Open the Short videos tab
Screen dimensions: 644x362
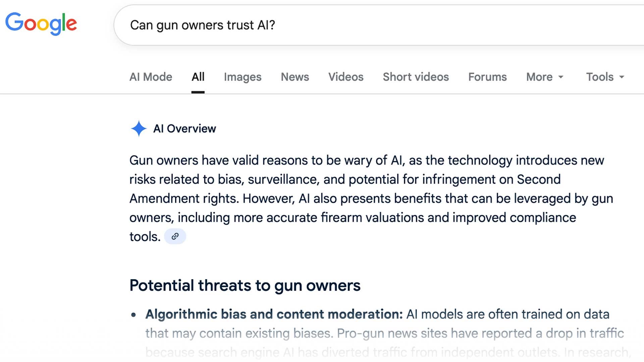[416, 77]
